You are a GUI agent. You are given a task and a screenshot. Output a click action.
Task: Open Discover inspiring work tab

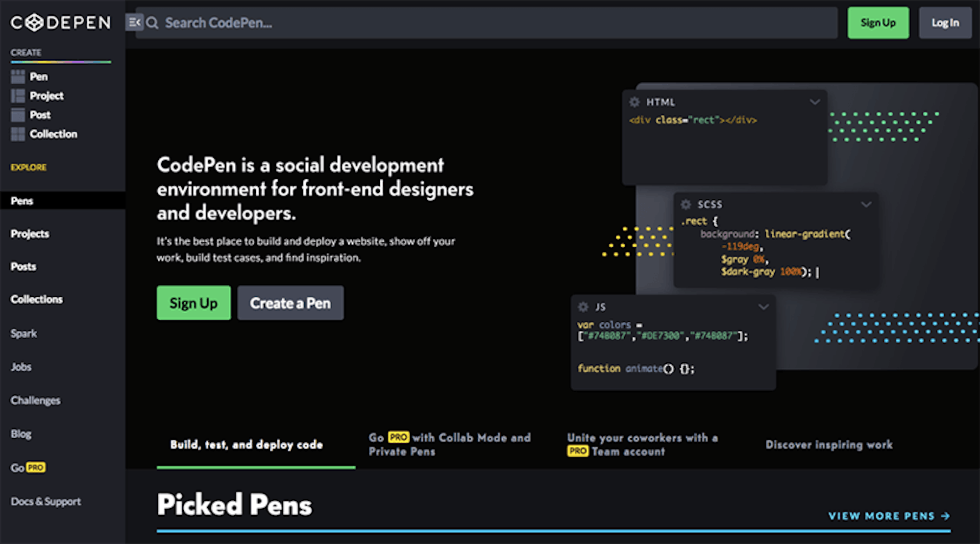pos(829,445)
